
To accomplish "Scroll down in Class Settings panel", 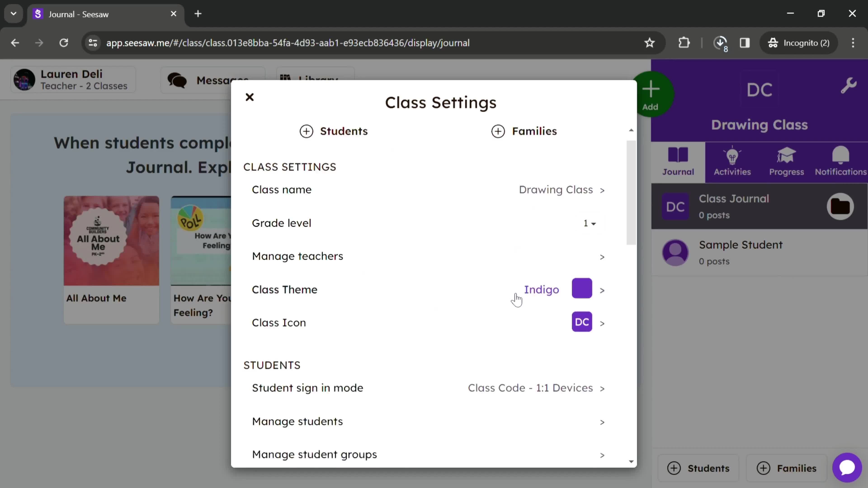I will pos(631,462).
